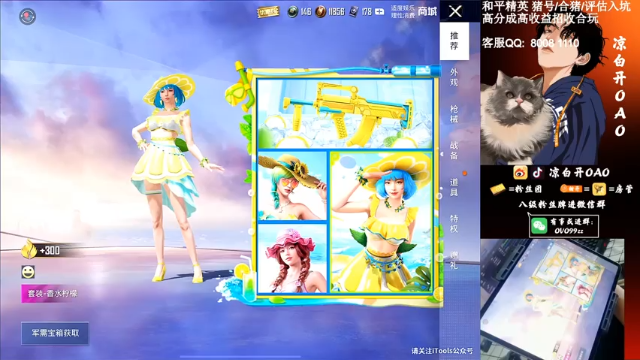The width and height of the screenshot is (640, 360).
Task: Close the shop with the X button
Action: pos(455,11)
